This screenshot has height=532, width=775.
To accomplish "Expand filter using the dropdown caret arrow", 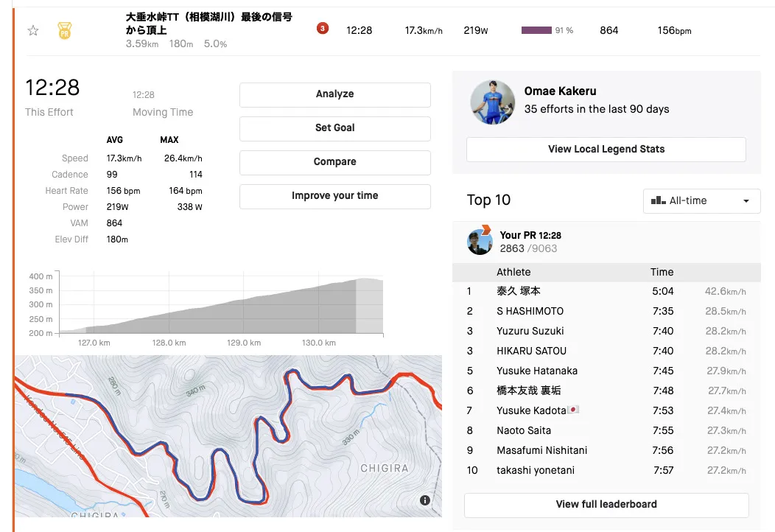I will 746,201.
